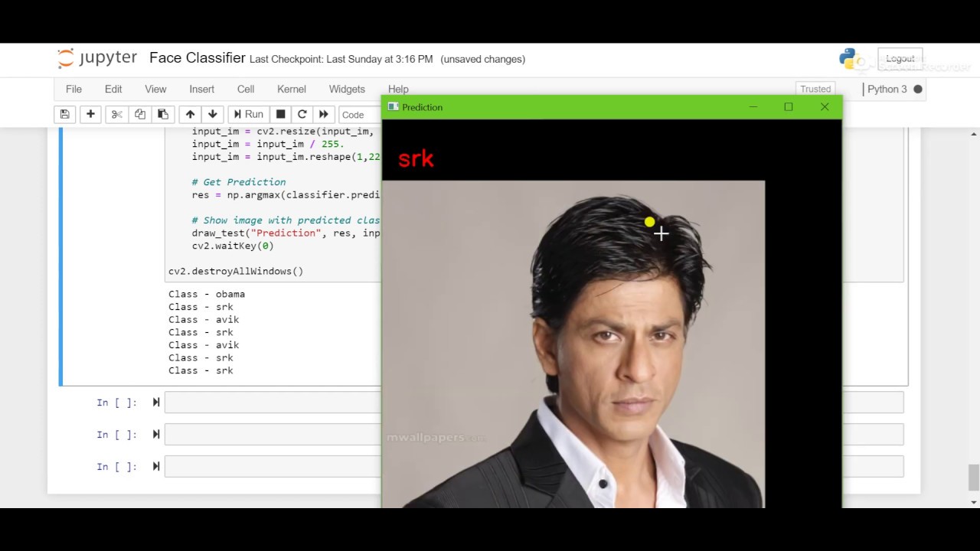Image resolution: width=980 pixels, height=551 pixels.
Task: Click the notebook vertical scrollbar thumb
Action: pyautogui.click(x=974, y=477)
